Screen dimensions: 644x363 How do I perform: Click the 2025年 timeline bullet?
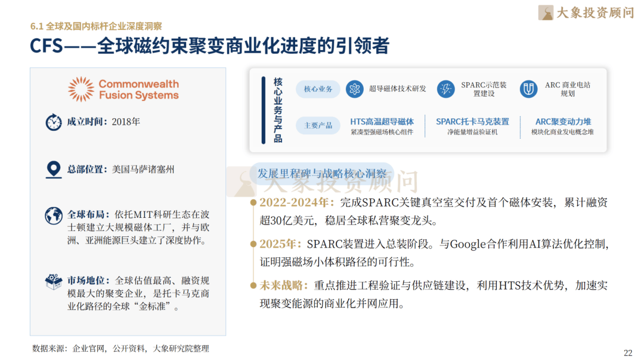(254, 244)
